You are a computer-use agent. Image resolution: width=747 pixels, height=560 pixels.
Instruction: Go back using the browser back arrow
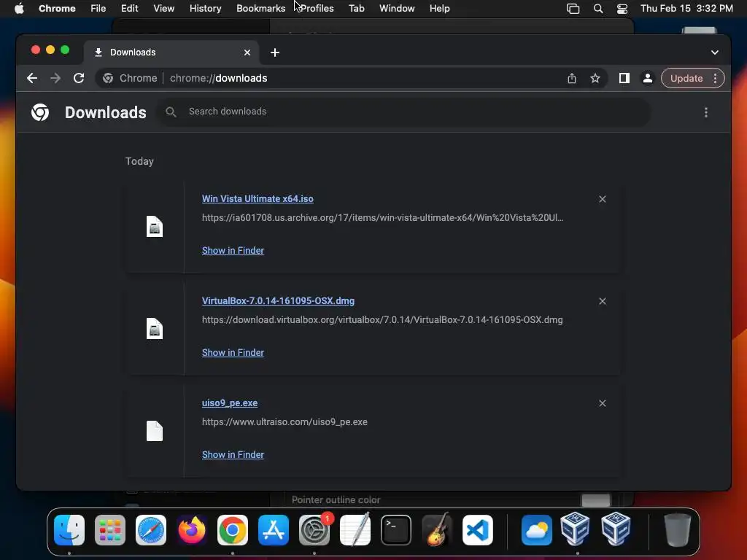pyautogui.click(x=32, y=78)
